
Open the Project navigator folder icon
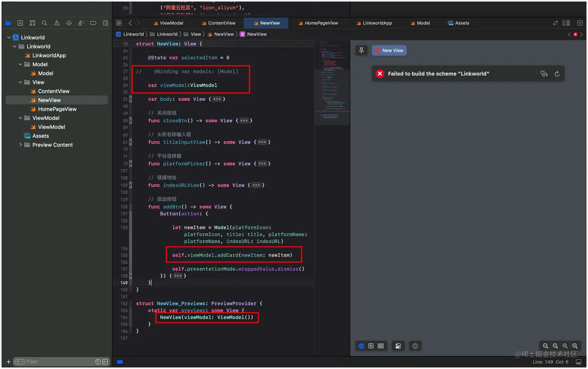pos(8,23)
